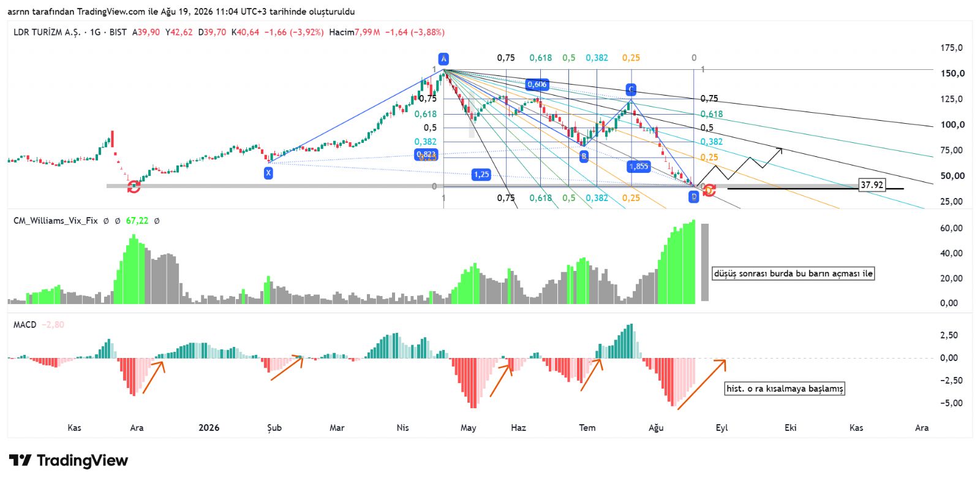Click the red reversal icon beside point D
The height and width of the screenshot is (483, 980).
[x=709, y=191]
